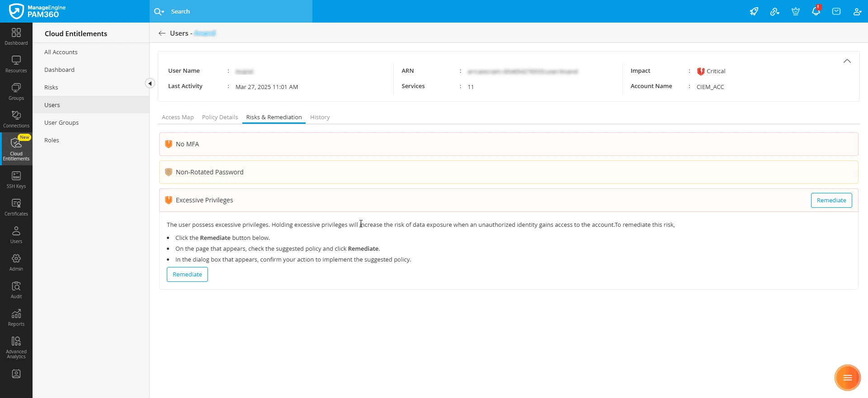Select Risks & Remediation tab

(x=274, y=117)
